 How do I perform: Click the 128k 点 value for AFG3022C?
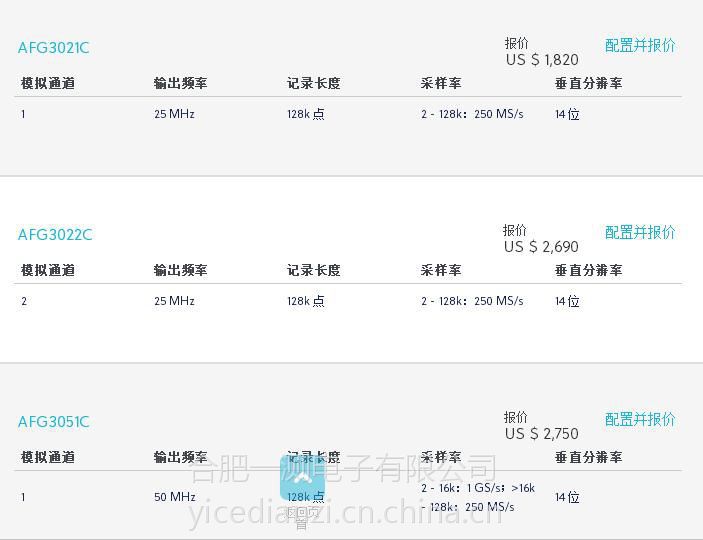pos(306,301)
